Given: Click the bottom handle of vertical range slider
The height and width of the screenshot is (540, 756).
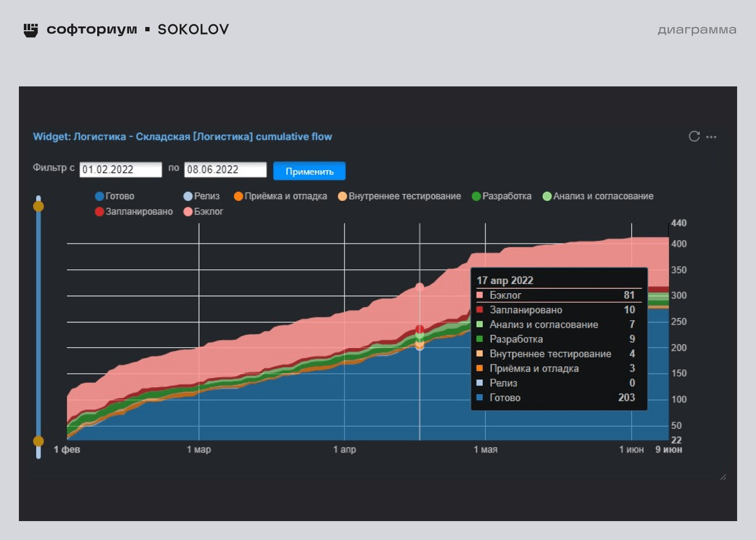Looking at the screenshot, I should point(38,441).
